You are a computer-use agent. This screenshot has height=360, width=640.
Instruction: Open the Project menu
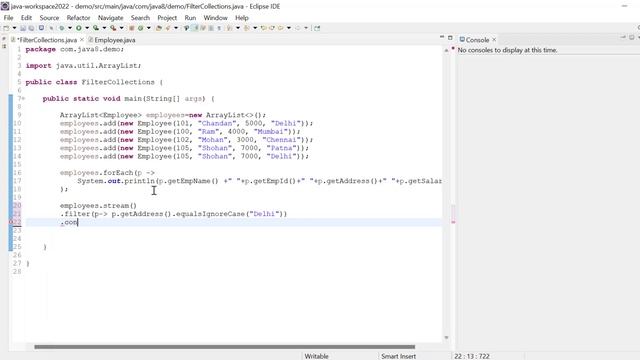(167, 18)
